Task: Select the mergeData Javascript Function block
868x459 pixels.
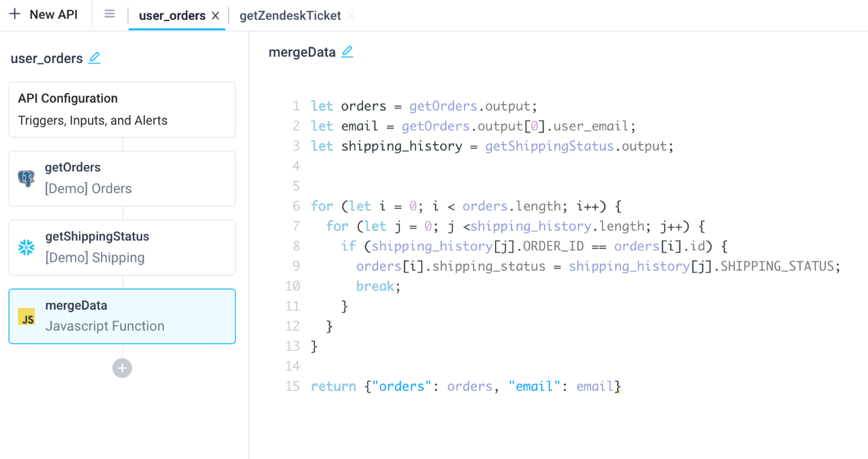Action: click(x=121, y=316)
